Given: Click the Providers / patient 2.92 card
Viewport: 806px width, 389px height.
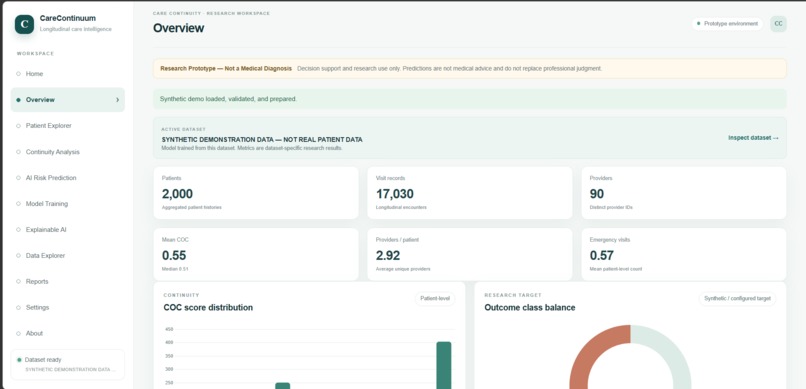Looking at the screenshot, I should (470, 254).
